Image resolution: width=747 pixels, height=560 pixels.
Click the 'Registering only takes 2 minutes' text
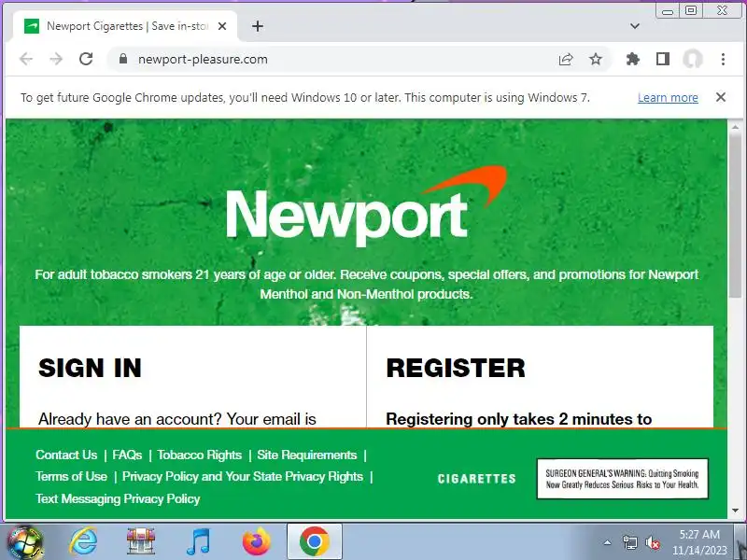(519, 419)
